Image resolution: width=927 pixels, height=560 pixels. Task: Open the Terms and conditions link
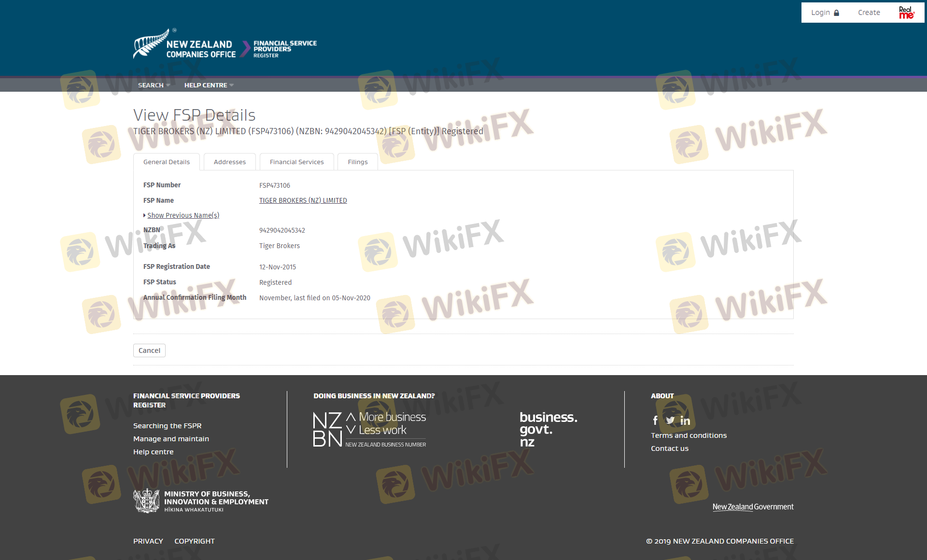[688, 435]
